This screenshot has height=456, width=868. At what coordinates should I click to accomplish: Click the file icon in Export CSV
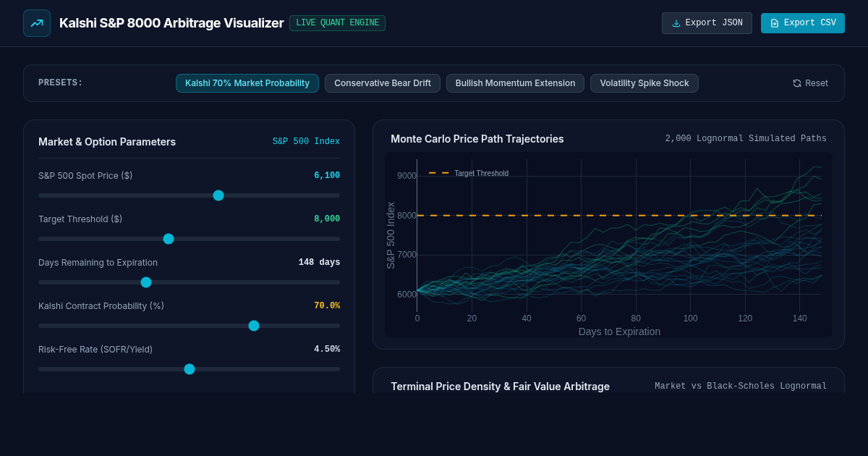[x=775, y=23]
